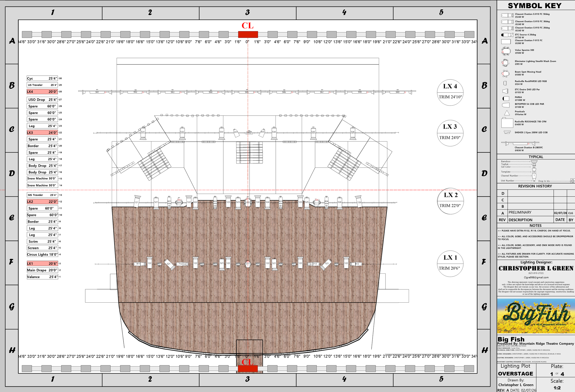Click the (623-810-2722) phone number
Viewport: 575px width, 392px height.
[536, 273]
